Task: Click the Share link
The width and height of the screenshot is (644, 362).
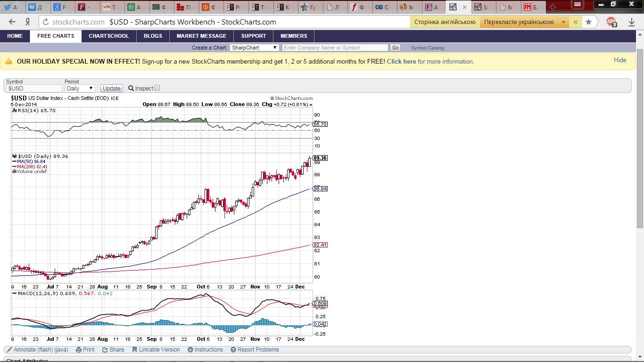Action: [x=116, y=350]
